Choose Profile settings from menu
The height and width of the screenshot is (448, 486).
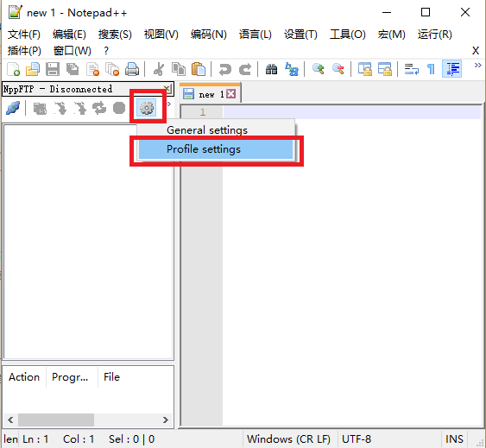216,149
